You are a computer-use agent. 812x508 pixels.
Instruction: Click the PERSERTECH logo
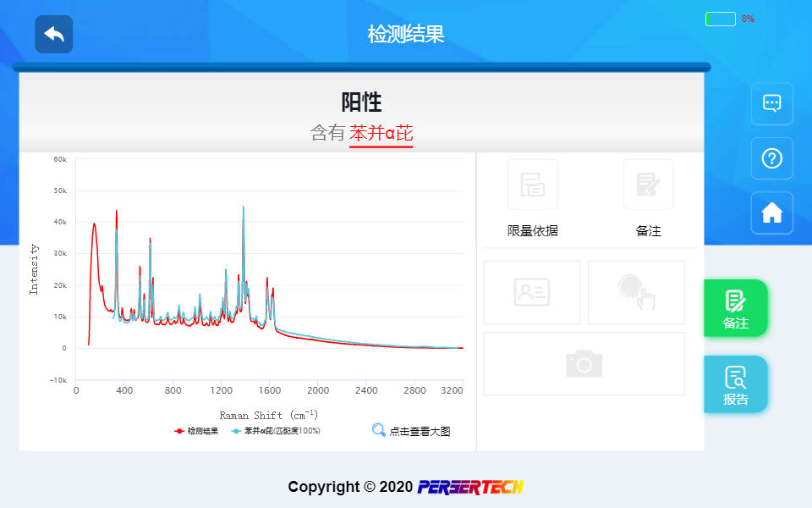tap(471, 487)
